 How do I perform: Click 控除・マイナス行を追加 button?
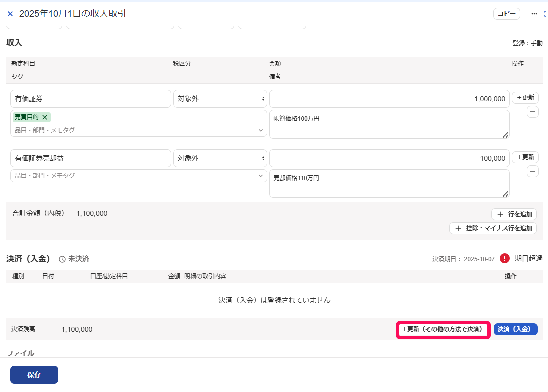coord(493,228)
